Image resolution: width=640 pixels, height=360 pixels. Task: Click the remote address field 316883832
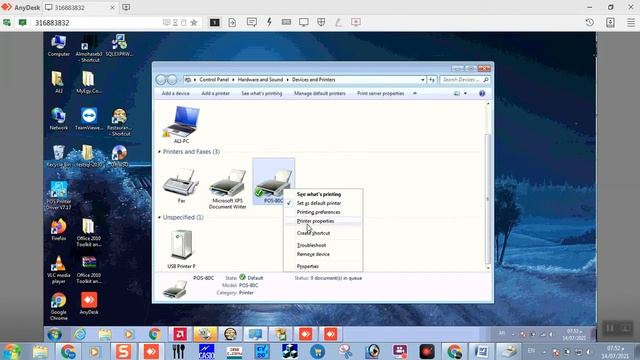click(98, 23)
